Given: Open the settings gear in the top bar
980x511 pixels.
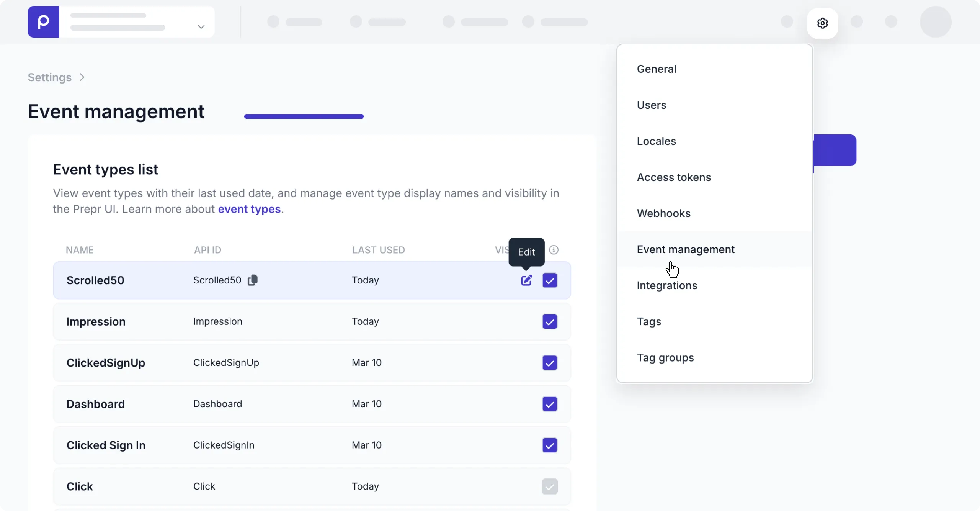Looking at the screenshot, I should point(822,23).
